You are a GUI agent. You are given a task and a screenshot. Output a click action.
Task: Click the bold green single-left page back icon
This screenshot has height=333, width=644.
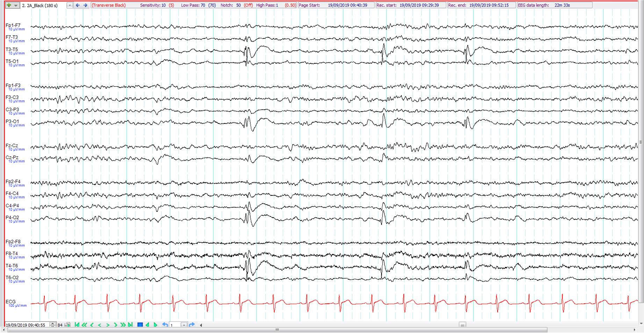pos(92,325)
